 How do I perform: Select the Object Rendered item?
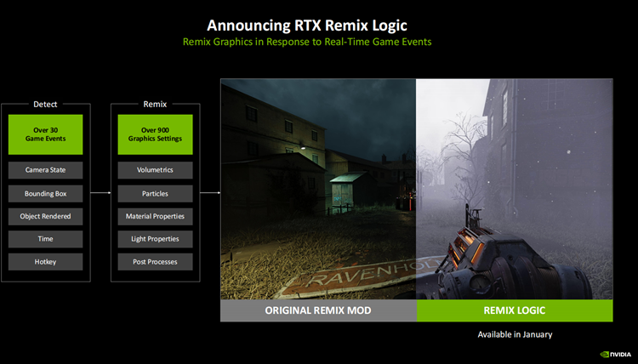(46, 216)
